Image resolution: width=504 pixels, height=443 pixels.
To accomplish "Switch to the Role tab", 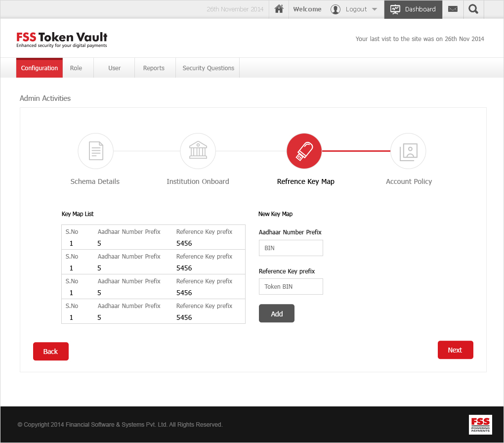I will pyautogui.click(x=76, y=68).
